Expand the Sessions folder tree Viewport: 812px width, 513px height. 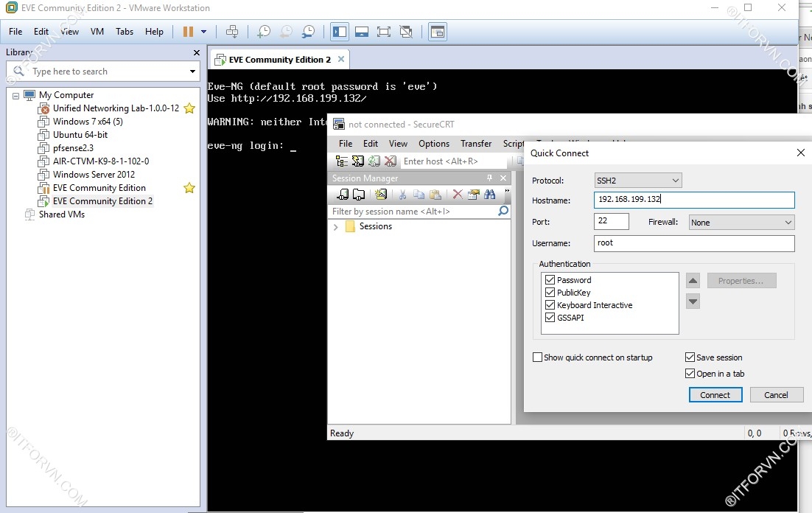(x=336, y=227)
